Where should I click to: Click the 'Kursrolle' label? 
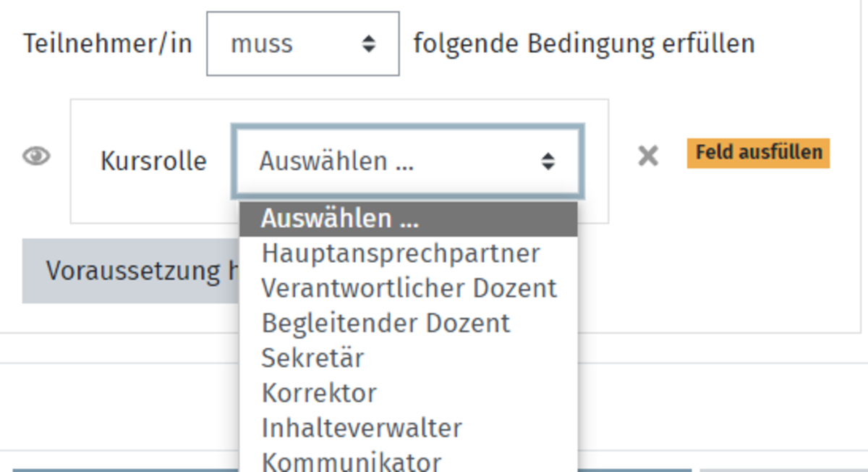(153, 161)
